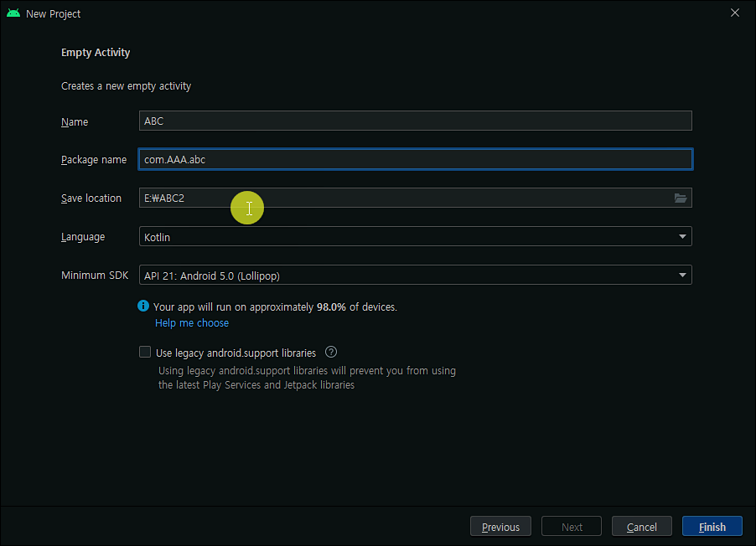Click the blue info icon beside device coverage

[x=143, y=306]
